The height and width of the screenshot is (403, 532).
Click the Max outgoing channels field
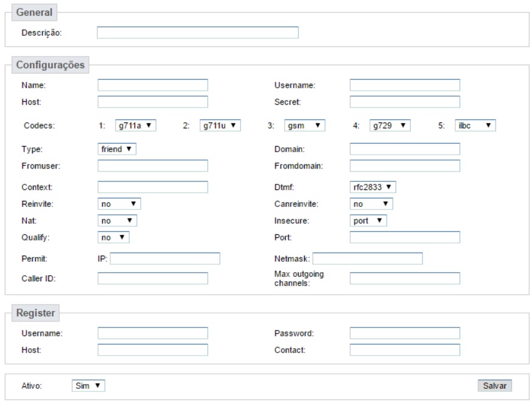tap(405, 279)
